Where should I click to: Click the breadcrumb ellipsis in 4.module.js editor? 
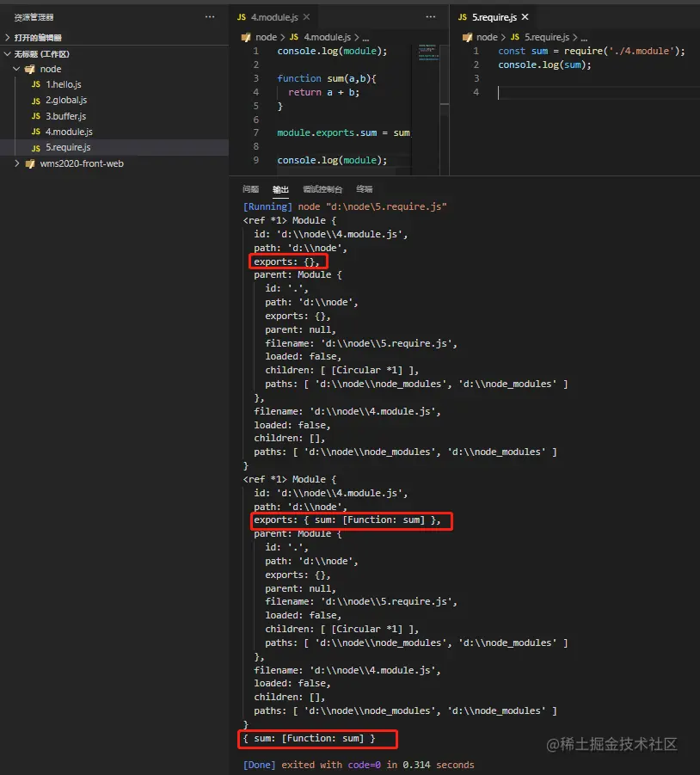[x=365, y=37]
